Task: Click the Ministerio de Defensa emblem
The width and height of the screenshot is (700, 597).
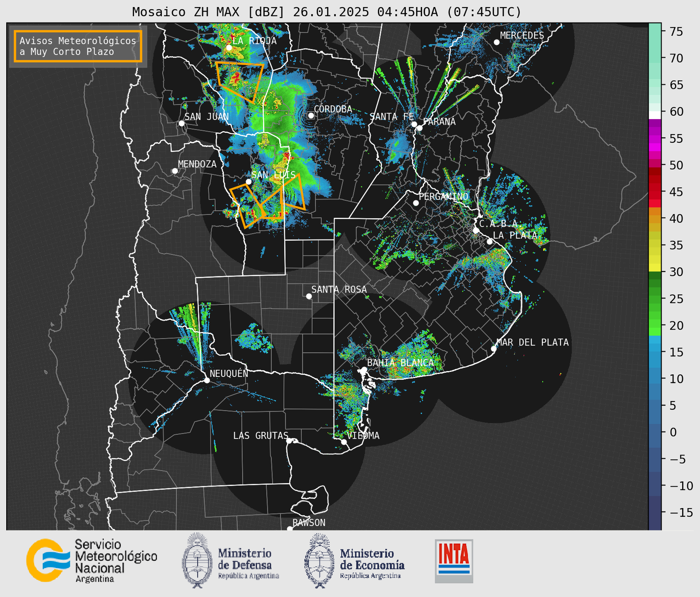Action: (x=198, y=560)
